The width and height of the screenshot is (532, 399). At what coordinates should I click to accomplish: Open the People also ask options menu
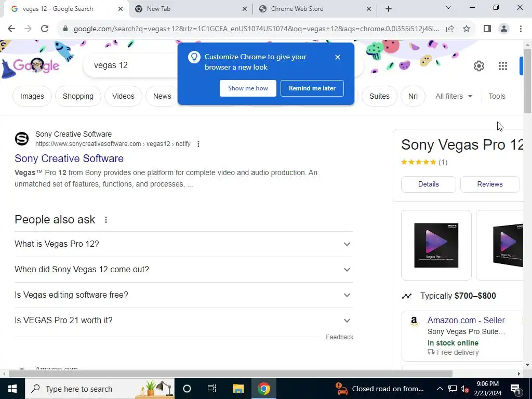[106, 220]
